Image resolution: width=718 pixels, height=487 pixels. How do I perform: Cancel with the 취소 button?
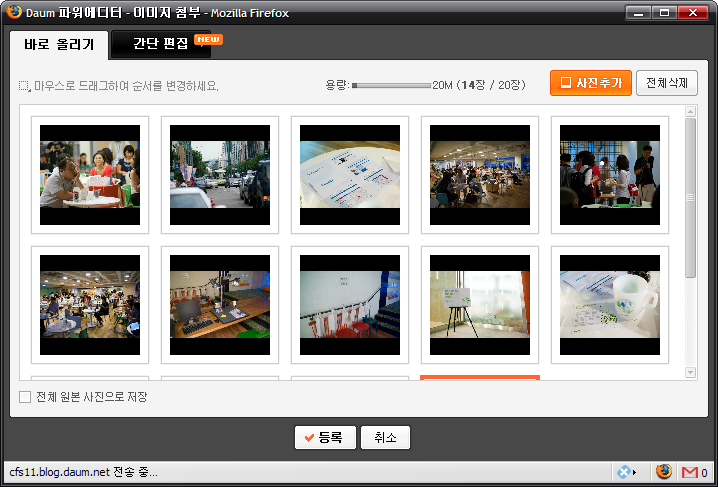pyautogui.click(x=385, y=438)
